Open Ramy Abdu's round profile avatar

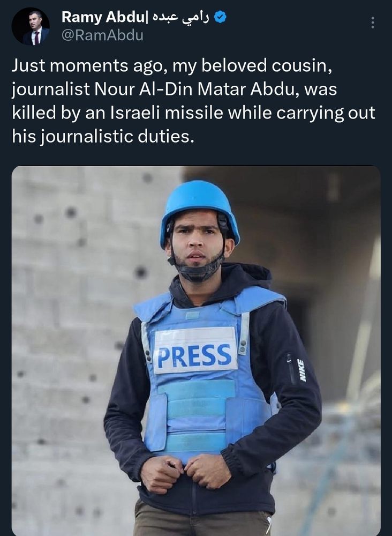(31, 26)
